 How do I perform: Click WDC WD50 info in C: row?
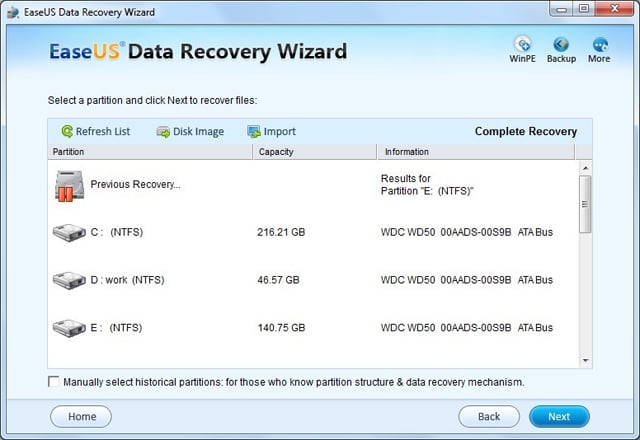pos(467,232)
